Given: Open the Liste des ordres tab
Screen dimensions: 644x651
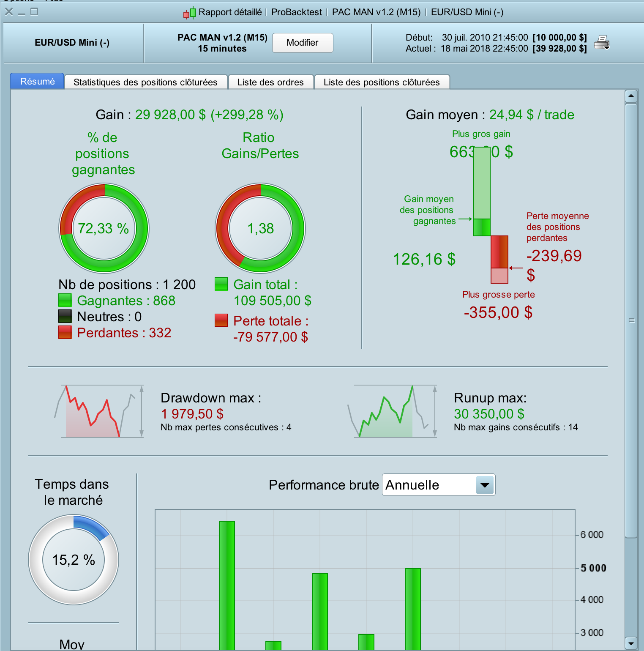Looking at the screenshot, I should (x=271, y=82).
